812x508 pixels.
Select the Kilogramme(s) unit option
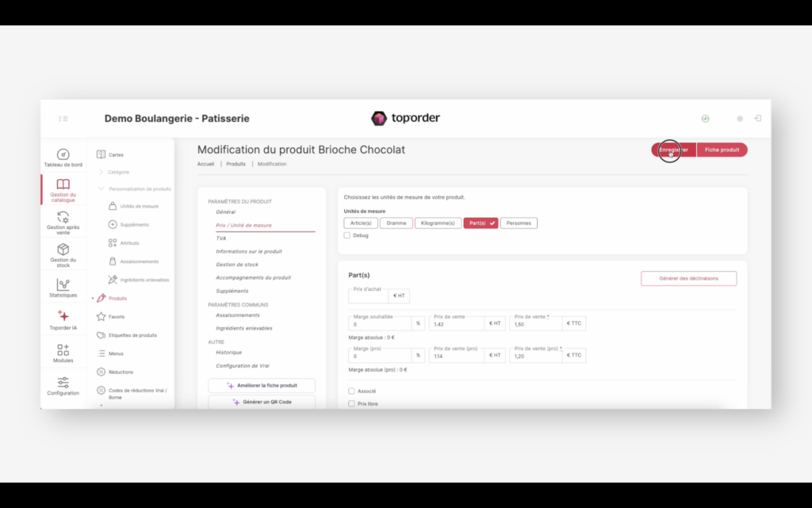(x=438, y=223)
